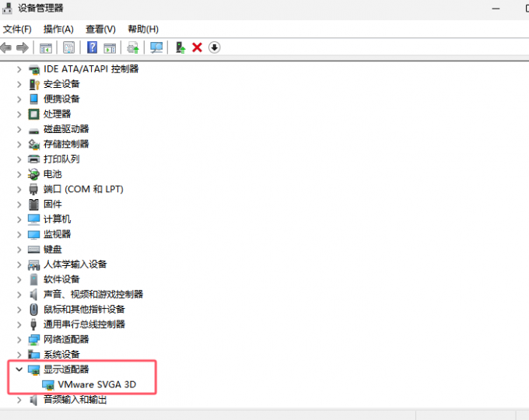Select the 处理器 tree item

click(57, 114)
